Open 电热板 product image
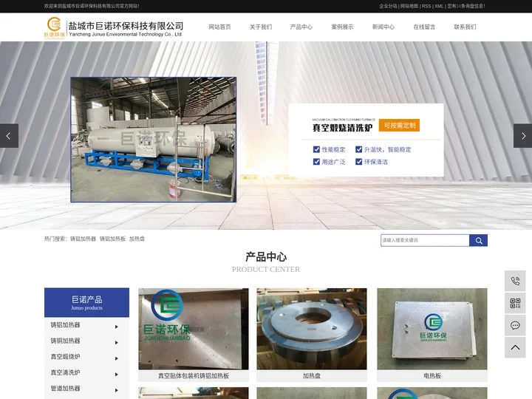 pos(432,329)
